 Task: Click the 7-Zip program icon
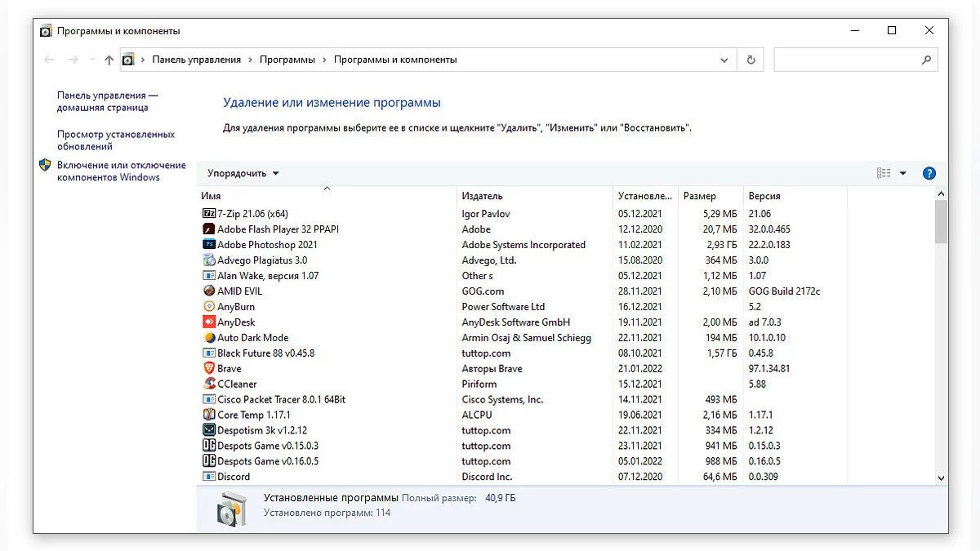(209, 214)
